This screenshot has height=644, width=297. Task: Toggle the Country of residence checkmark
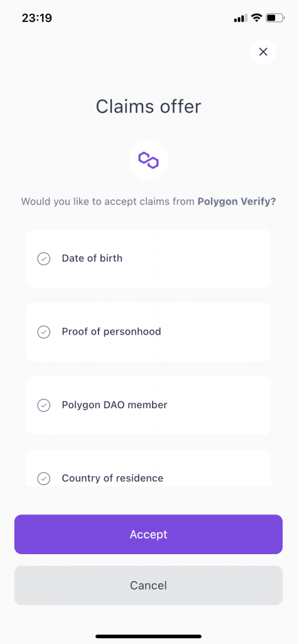(x=44, y=479)
